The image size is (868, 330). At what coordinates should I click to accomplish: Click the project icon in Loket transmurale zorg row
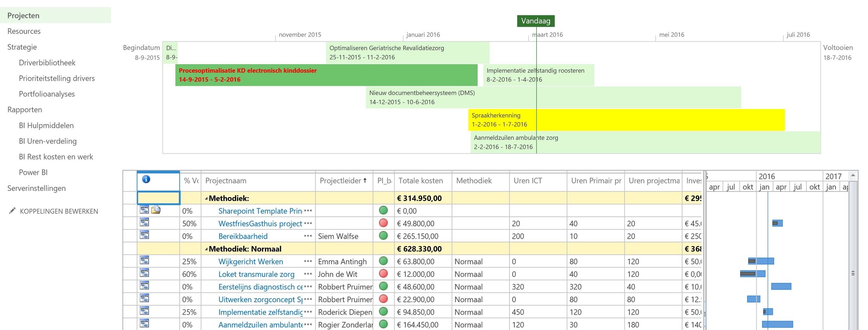point(144,273)
